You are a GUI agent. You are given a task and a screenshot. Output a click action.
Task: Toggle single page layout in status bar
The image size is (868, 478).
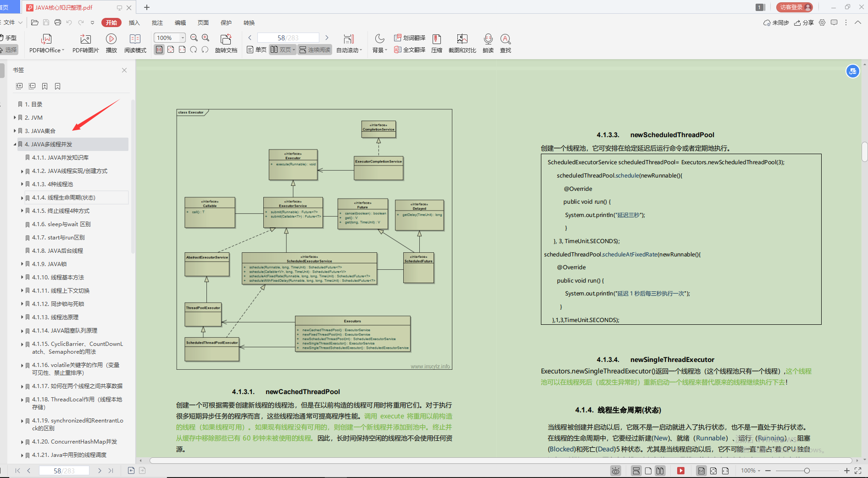pyautogui.click(x=648, y=471)
